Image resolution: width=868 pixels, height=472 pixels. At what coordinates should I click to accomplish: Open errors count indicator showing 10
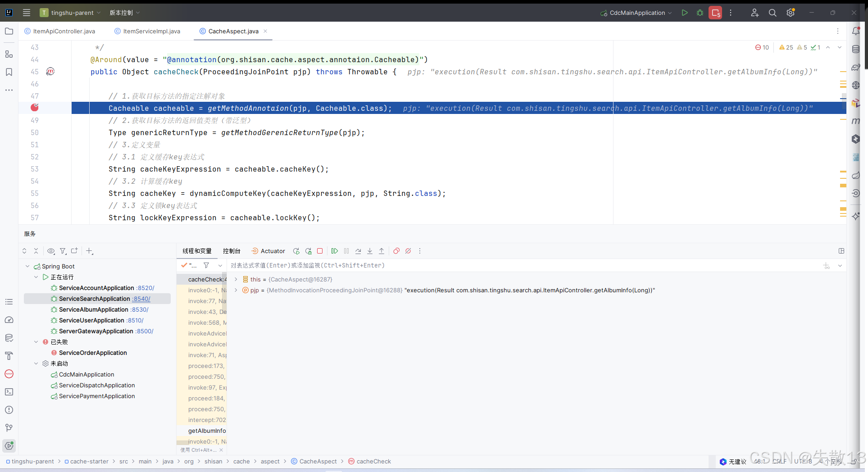762,47
